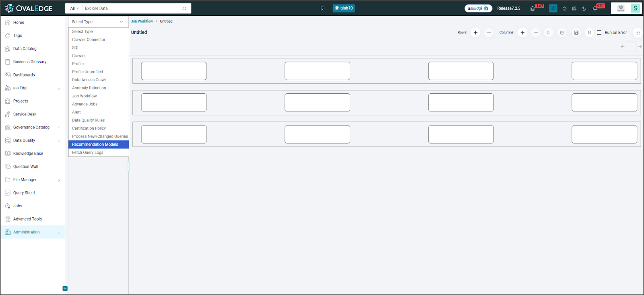Add a column with the Columns plus button
Screen dimensions: 644x295
[x=522, y=33]
